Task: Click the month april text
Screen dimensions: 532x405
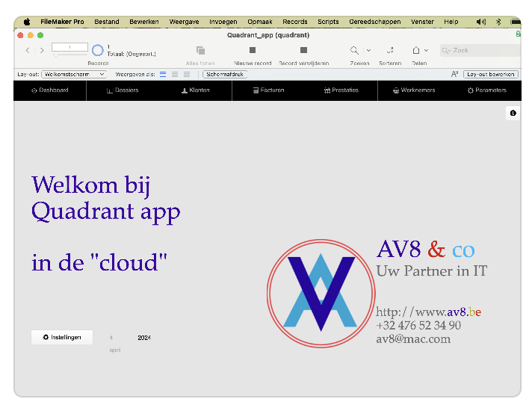Action: (x=115, y=350)
